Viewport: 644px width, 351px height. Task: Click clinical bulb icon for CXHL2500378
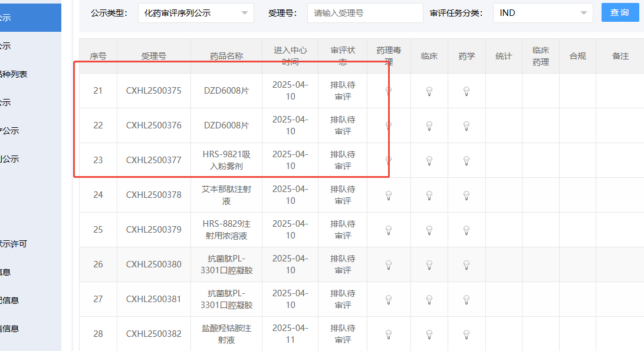(429, 196)
